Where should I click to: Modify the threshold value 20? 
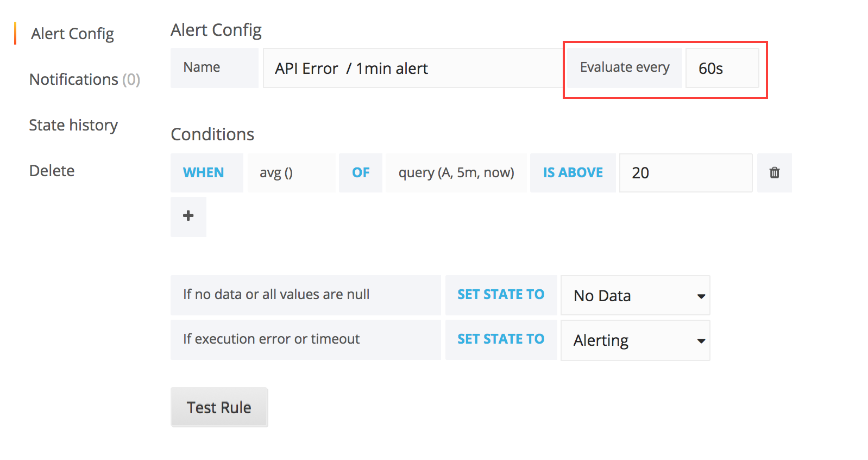pyautogui.click(x=685, y=172)
